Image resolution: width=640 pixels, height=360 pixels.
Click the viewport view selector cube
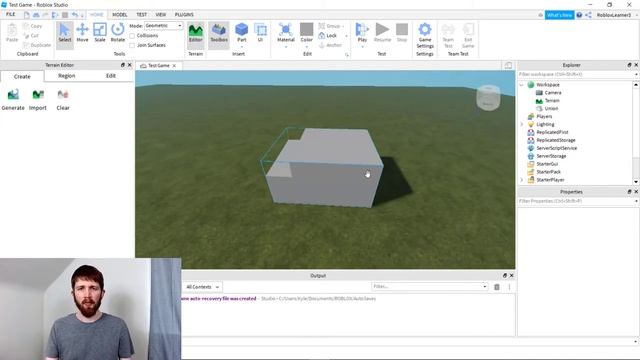488,98
